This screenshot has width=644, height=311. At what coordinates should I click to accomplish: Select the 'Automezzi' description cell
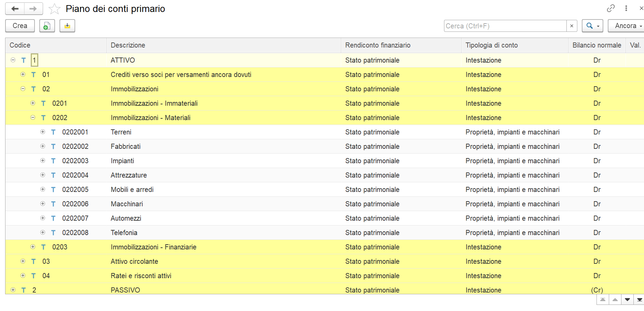click(126, 218)
